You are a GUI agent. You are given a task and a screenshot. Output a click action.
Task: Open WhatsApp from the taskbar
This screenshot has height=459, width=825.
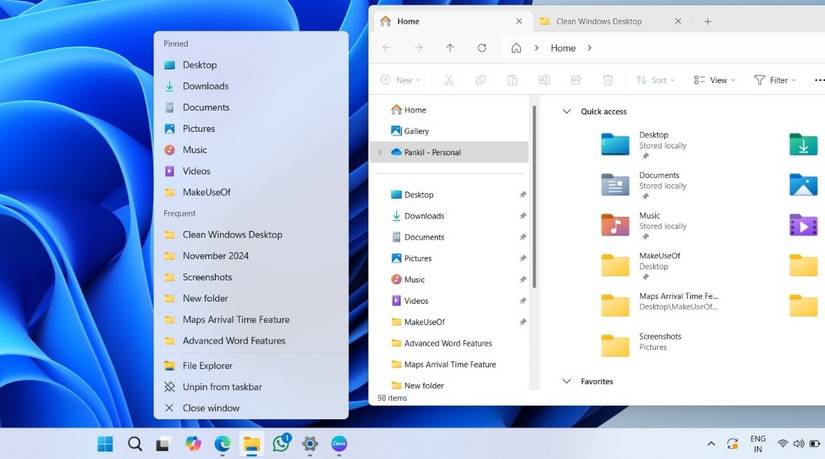(281, 444)
